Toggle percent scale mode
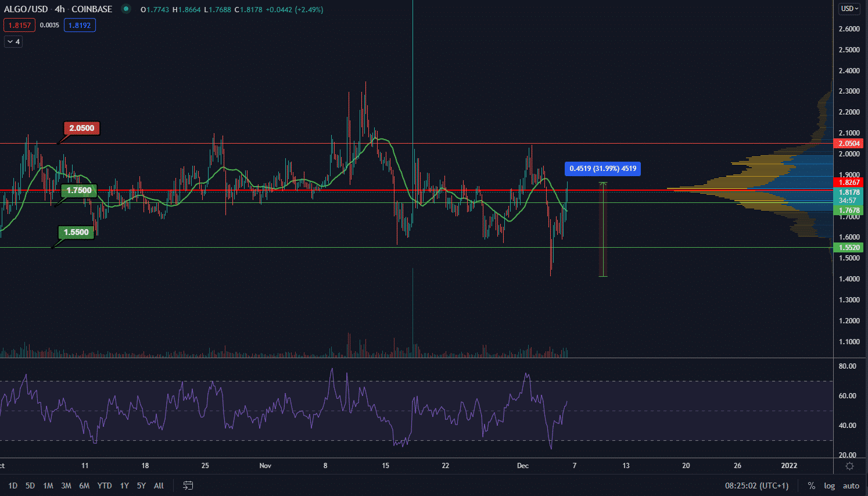 pos(811,486)
